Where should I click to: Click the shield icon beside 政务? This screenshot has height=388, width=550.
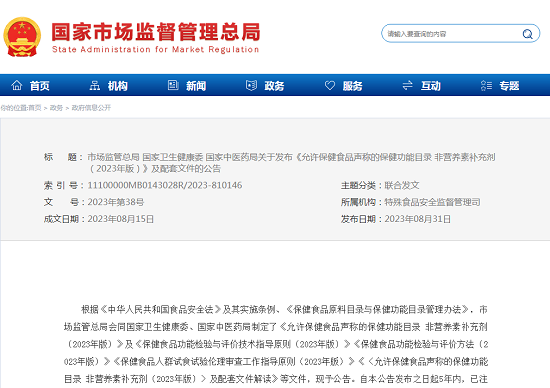point(251,85)
